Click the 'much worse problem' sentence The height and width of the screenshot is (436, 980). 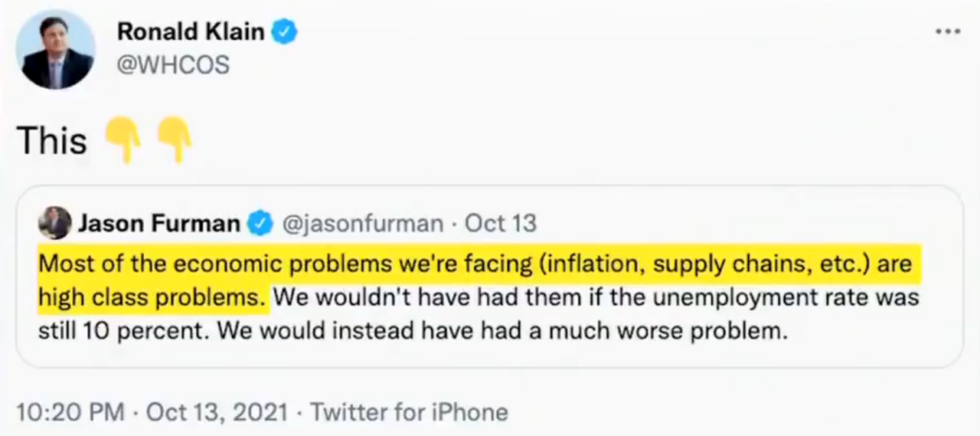pos(413,331)
